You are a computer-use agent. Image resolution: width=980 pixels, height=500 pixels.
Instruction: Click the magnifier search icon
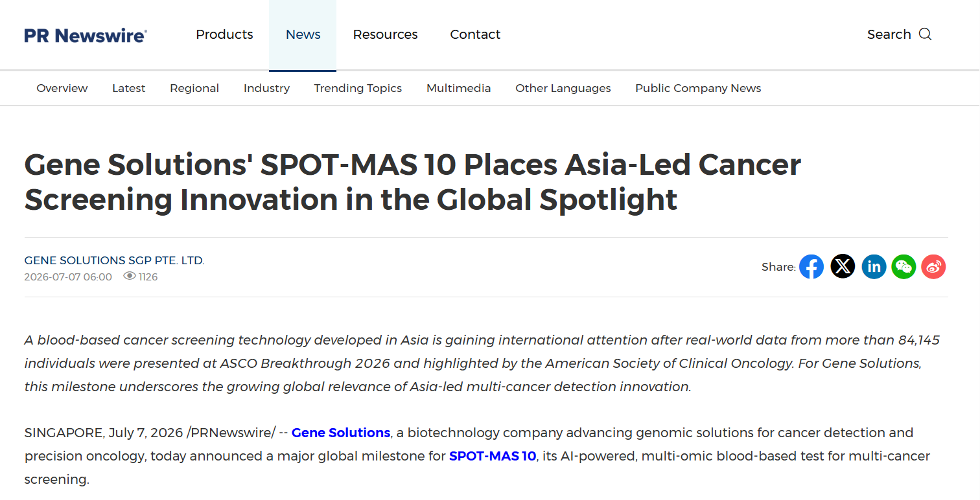click(x=925, y=34)
